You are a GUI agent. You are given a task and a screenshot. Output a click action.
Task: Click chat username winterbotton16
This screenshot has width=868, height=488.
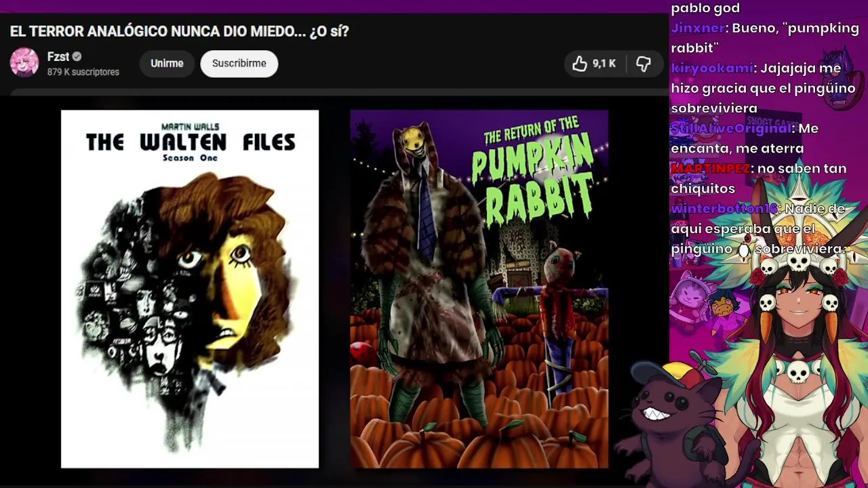point(724,209)
